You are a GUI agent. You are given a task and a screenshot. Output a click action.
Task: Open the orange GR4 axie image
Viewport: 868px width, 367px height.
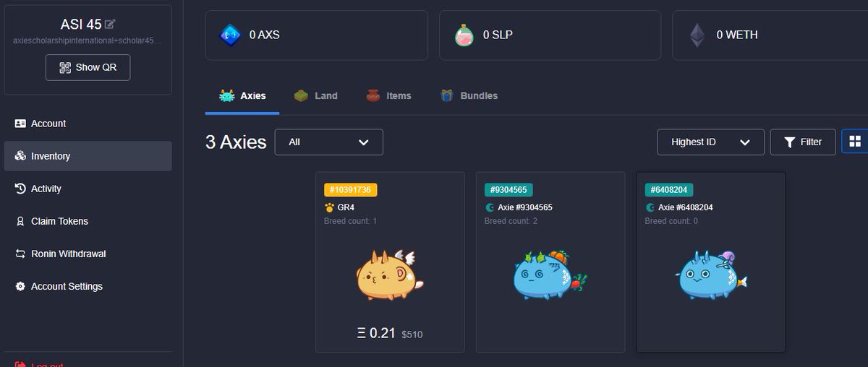(388, 275)
